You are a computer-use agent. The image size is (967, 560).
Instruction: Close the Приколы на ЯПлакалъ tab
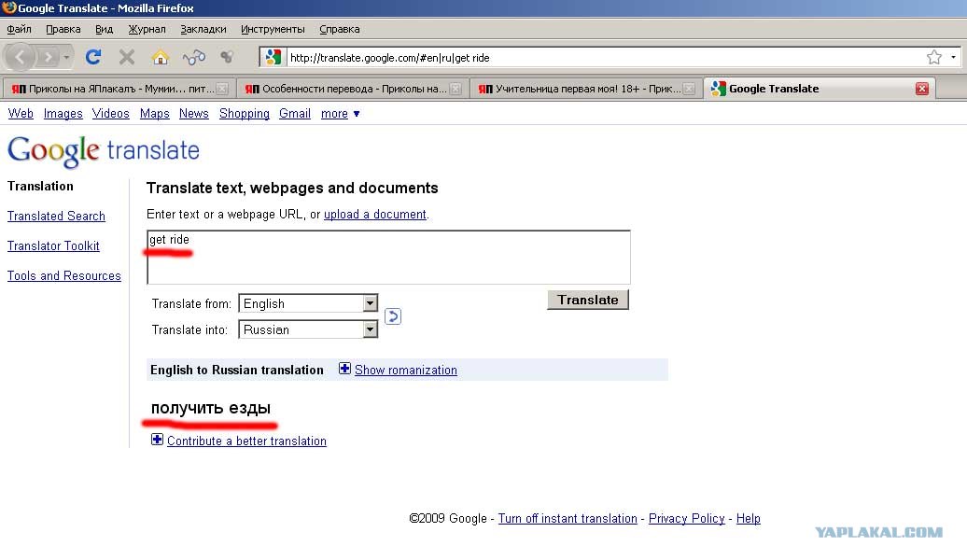click(222, 89)
